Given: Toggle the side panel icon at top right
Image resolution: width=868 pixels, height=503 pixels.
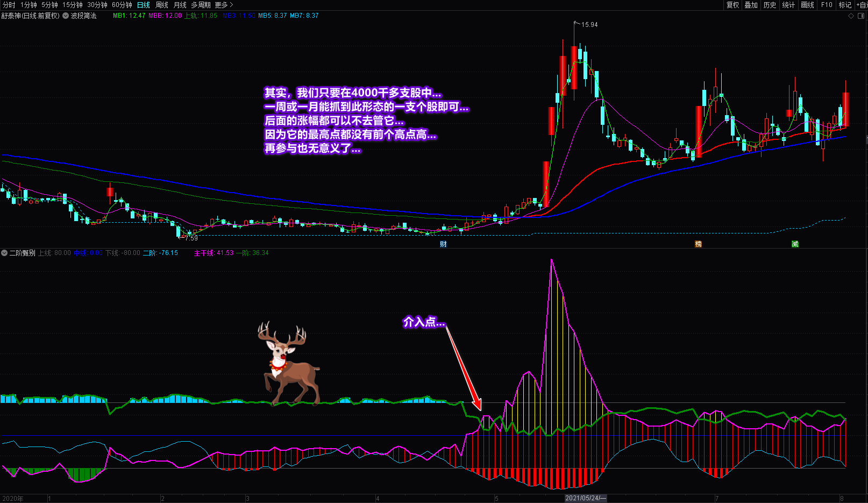Looking at the screenshot, I should coord(860,16).
